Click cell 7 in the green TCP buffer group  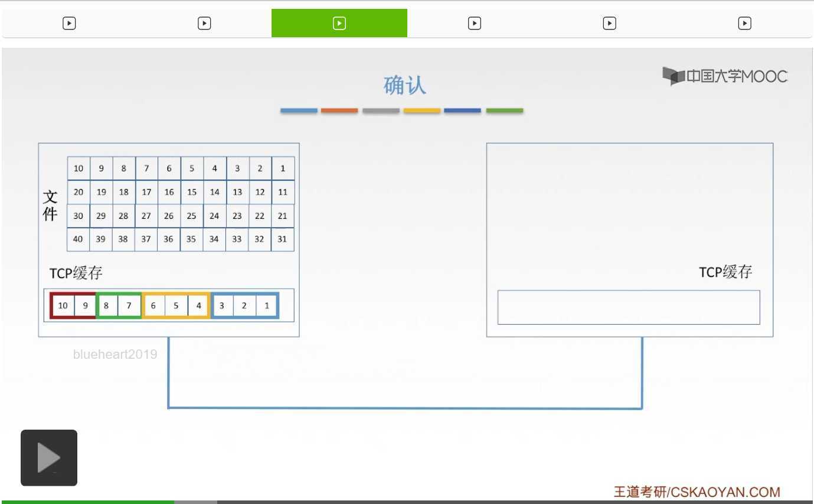pos(129,305)
